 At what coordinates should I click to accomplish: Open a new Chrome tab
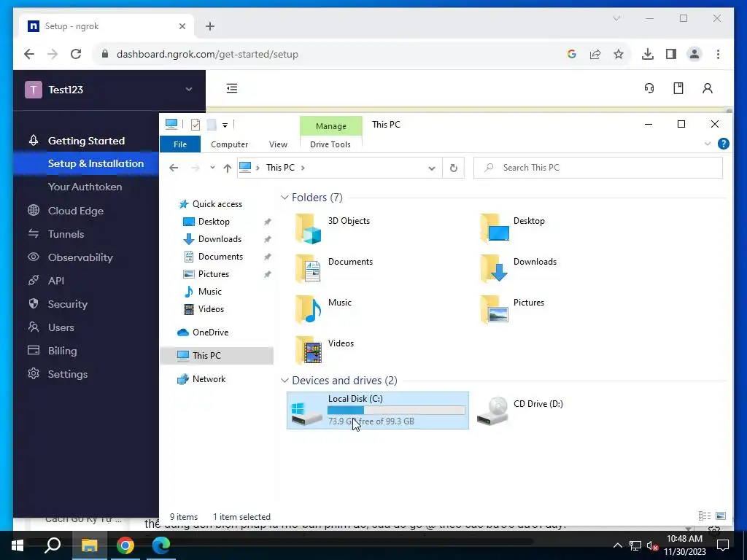pyautogui.click(x=210, y=26)
